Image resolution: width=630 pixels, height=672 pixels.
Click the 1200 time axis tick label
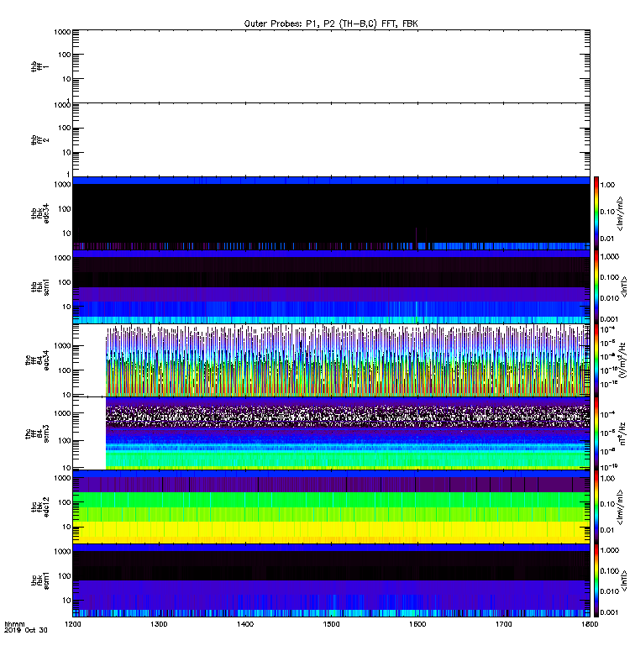tap(72, 624)
